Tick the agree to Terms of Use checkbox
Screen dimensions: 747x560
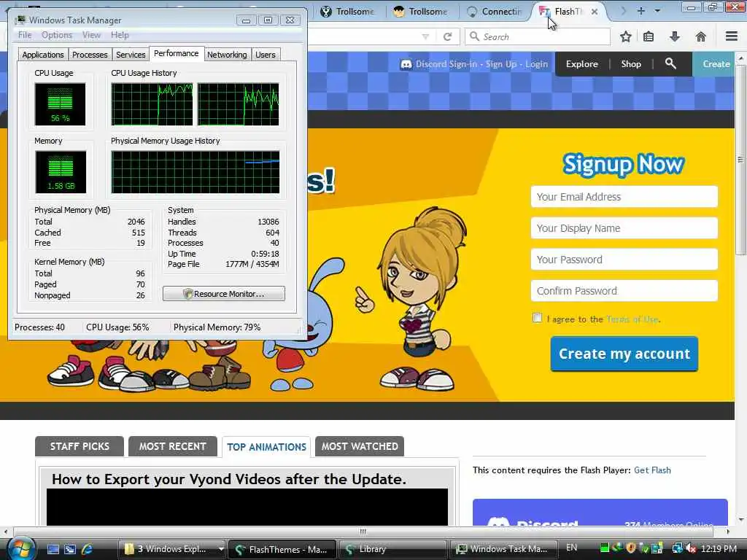click(538, 318)
